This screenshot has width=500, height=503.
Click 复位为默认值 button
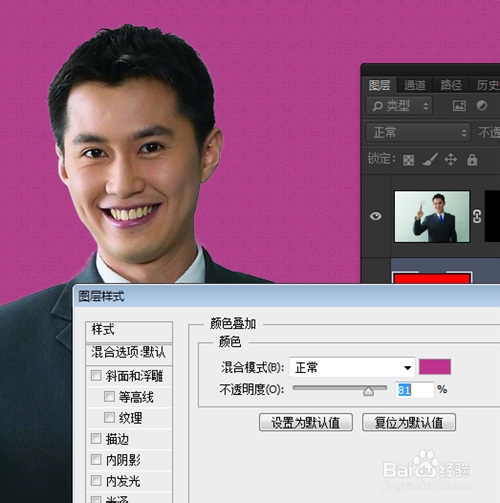point(409,422)
